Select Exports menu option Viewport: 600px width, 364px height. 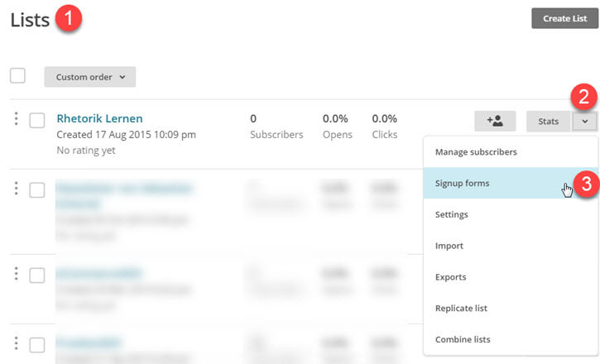click(x=451, y=277)
